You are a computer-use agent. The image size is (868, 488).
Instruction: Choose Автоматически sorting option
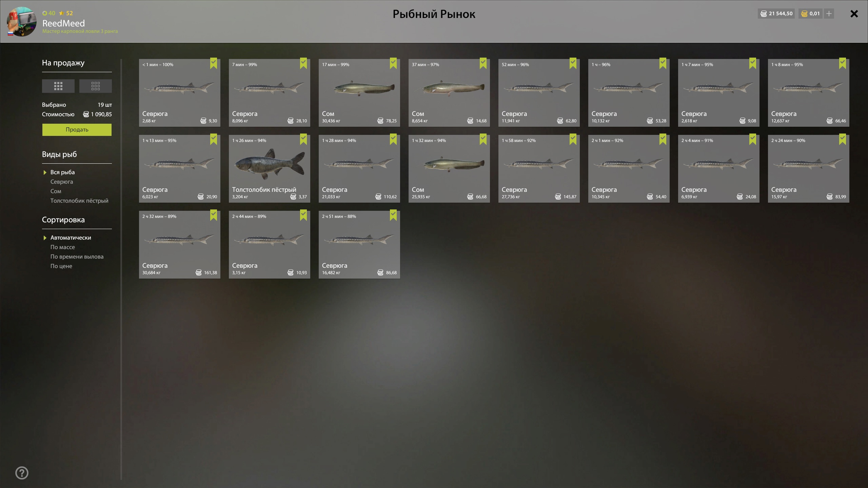(71, 238)
